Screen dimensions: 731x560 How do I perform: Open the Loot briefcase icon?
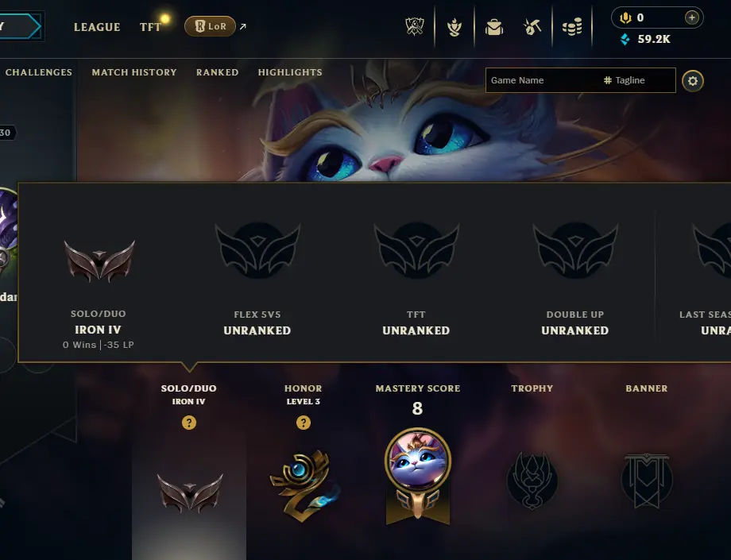click(x=493, y=28)
